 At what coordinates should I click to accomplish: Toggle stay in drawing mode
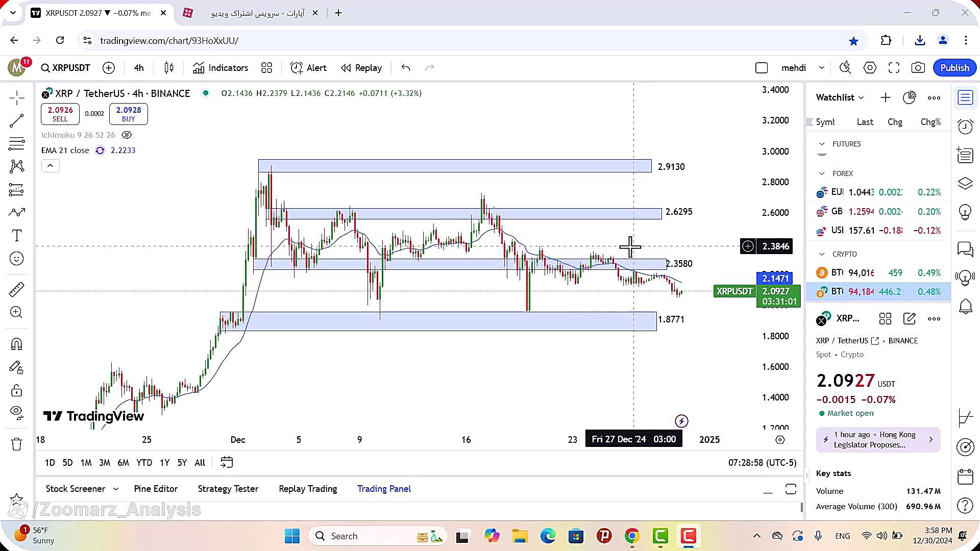[x=16, y=367]
